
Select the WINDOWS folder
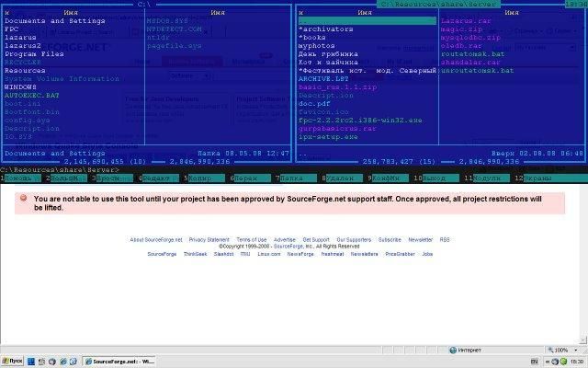[20, 87]
